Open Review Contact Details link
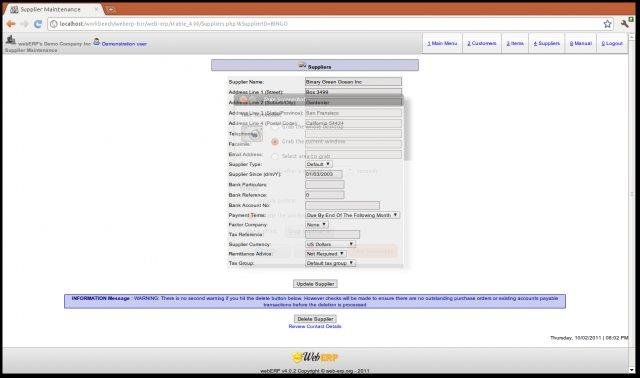 coord(315,327)
